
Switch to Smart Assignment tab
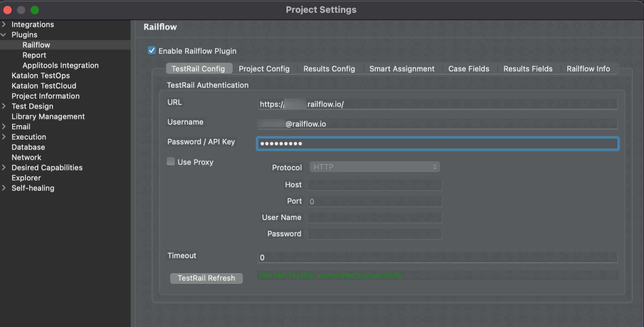point(402,69)
